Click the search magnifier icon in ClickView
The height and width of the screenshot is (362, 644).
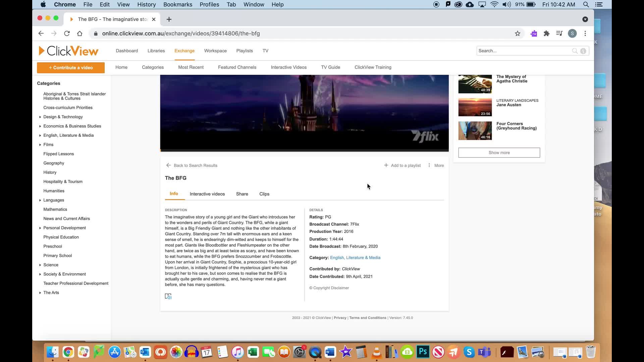(x=575, y=51)
